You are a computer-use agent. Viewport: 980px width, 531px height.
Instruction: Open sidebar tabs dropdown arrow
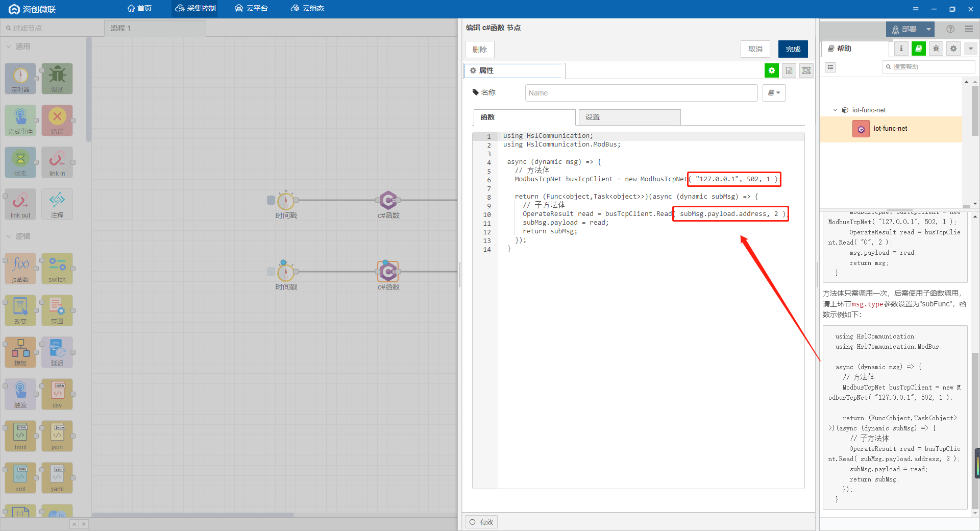[970, 49]
